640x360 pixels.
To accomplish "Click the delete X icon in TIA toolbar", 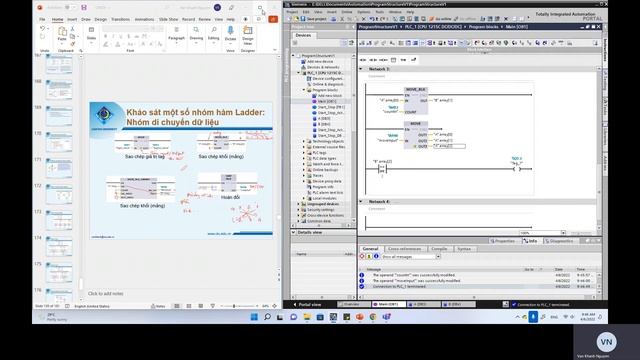I will 363,19.
